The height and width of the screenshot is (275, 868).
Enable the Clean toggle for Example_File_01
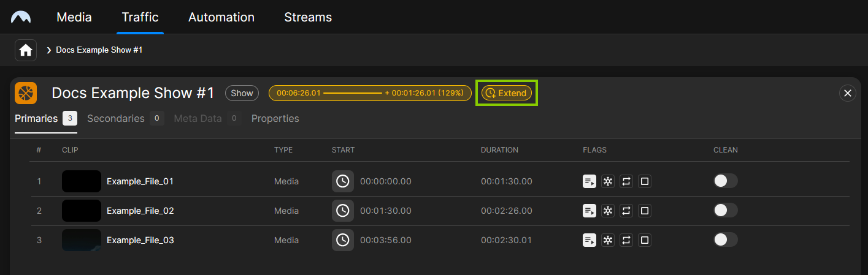725,181
